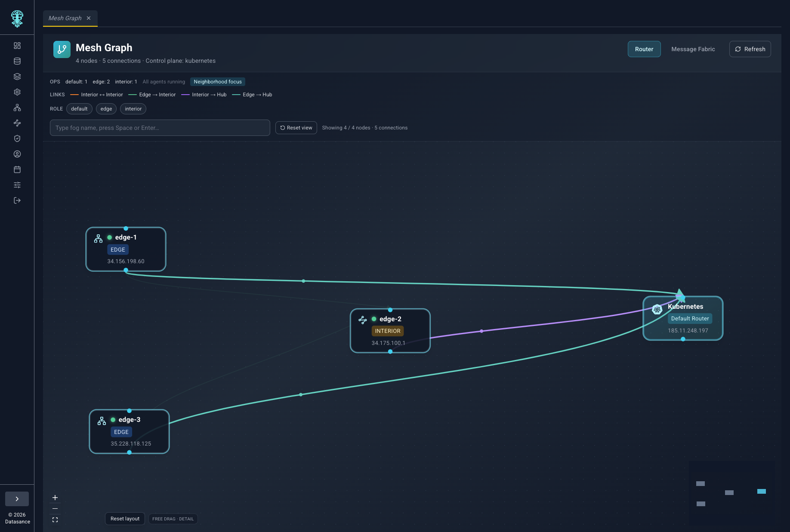This screenshot has height=532, width=790.
Task: Click the IP 185.11.248.197
Action: coord(688,331)
